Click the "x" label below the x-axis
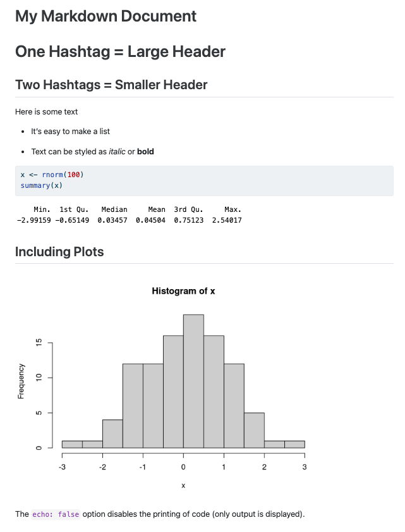The image size is (405, 532). [x=183, y=486]
